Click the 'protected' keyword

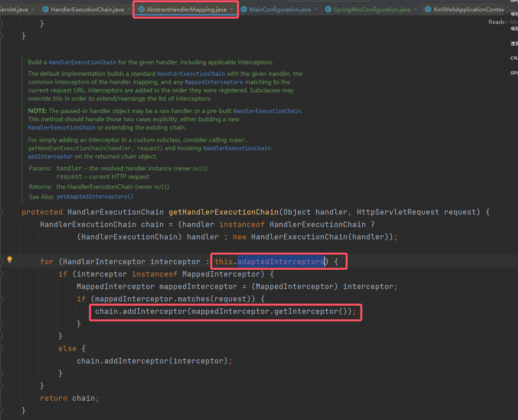[x=42, y=212]
